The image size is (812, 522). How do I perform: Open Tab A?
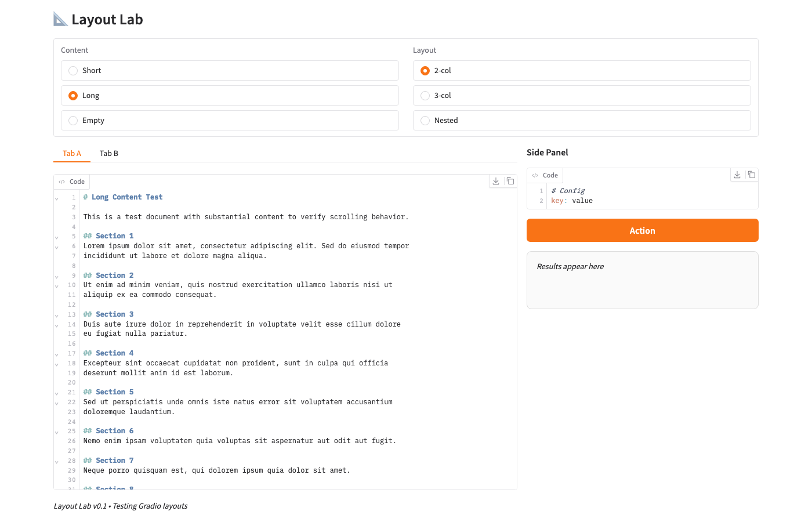point(72,154)
